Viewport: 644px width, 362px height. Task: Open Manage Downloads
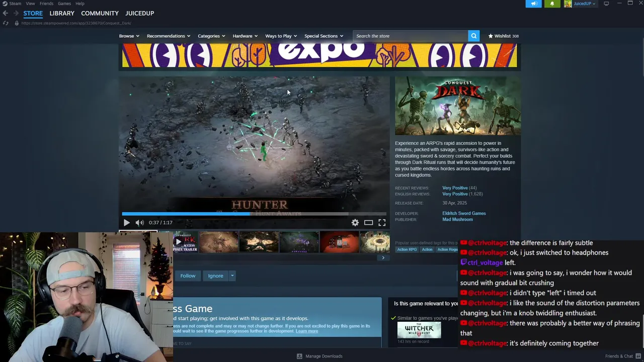(x=320, y=356)
